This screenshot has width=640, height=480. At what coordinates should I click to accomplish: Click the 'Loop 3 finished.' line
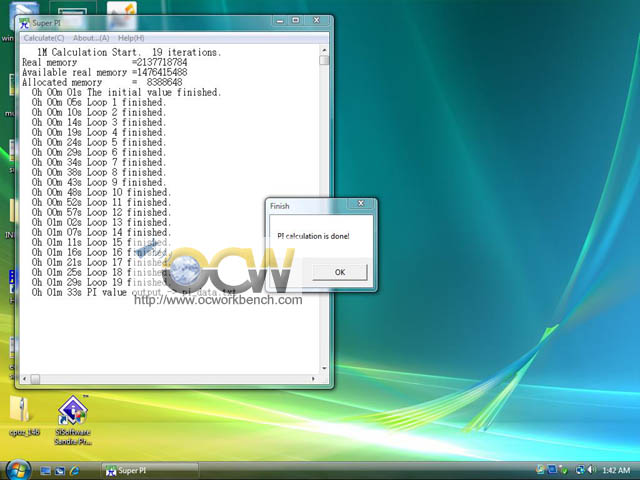(99, 122)
